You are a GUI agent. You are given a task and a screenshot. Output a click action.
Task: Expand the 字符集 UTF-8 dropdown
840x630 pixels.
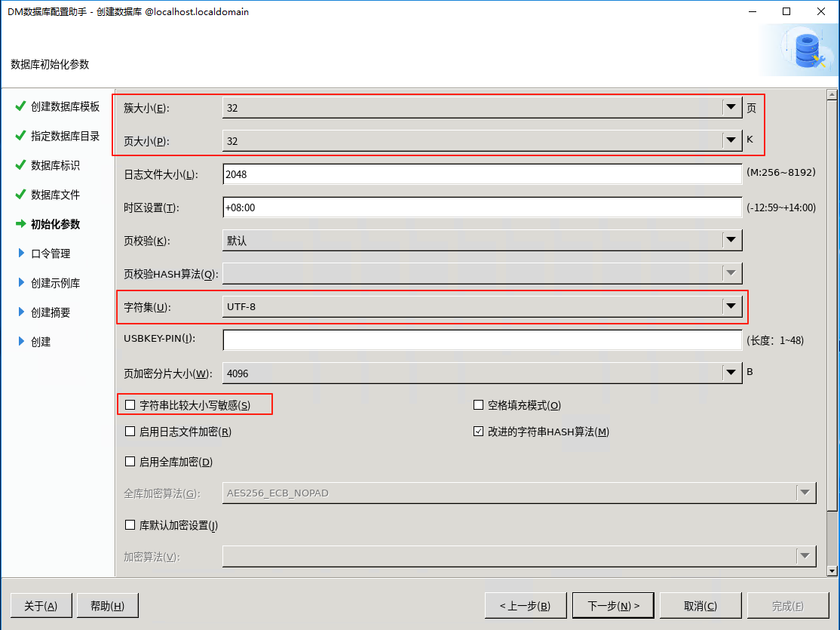[x=730, y=306]
